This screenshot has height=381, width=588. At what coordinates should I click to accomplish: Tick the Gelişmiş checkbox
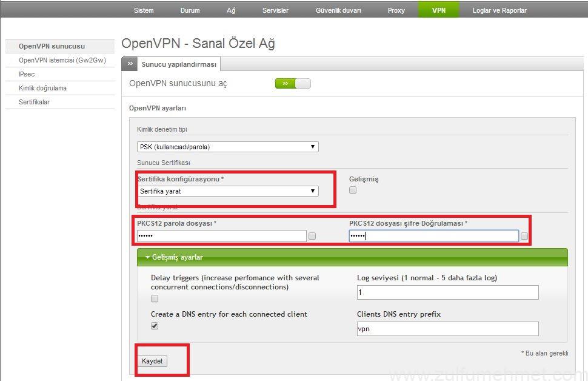(353, 190)
